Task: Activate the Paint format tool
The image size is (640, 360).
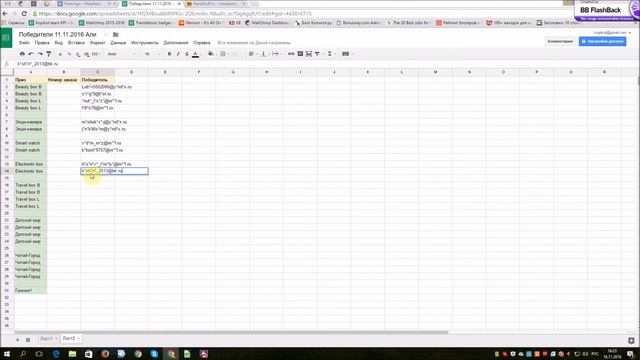Action: coord(49,54)
